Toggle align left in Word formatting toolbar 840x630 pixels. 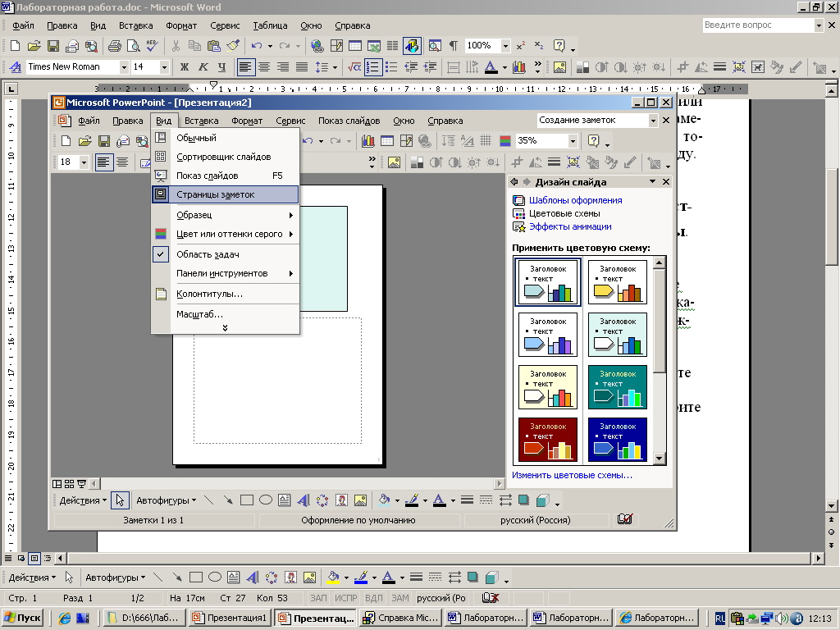[x=245, y=67]
